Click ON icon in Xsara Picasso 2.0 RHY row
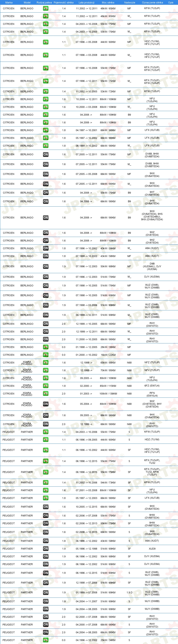The height and width of the screenshot is (644, 178). (x=46, y=424)
